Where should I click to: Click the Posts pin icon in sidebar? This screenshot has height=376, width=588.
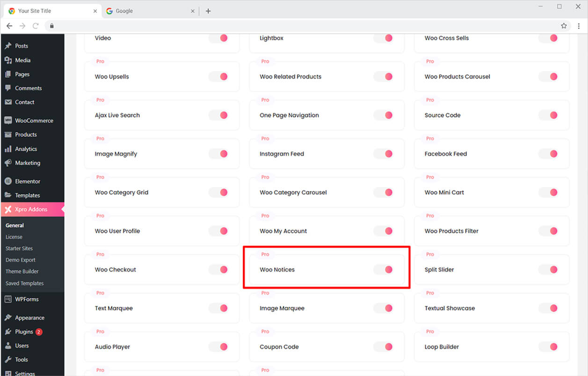tap(8, 46)
